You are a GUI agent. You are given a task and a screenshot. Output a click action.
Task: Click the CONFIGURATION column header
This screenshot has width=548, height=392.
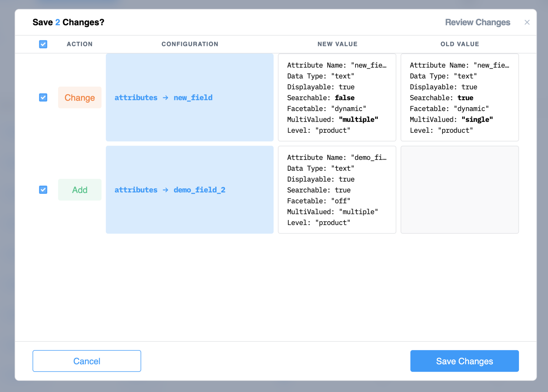pos(190,44)
